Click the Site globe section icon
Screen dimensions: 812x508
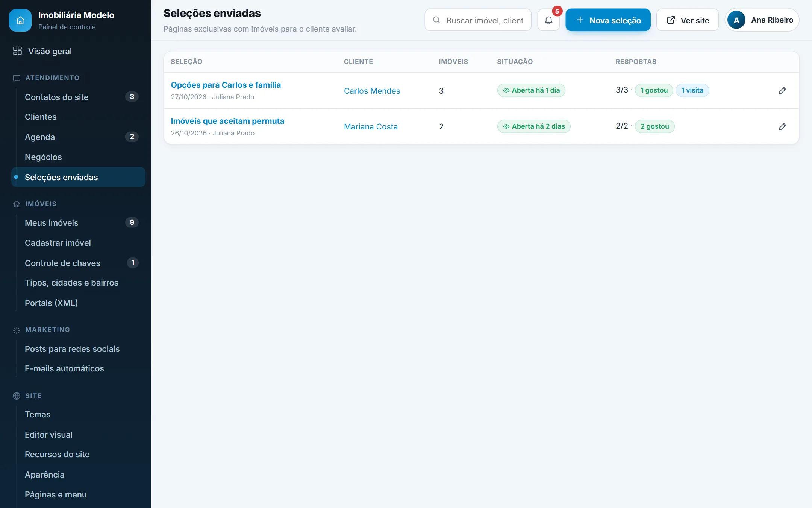point(17,396)
